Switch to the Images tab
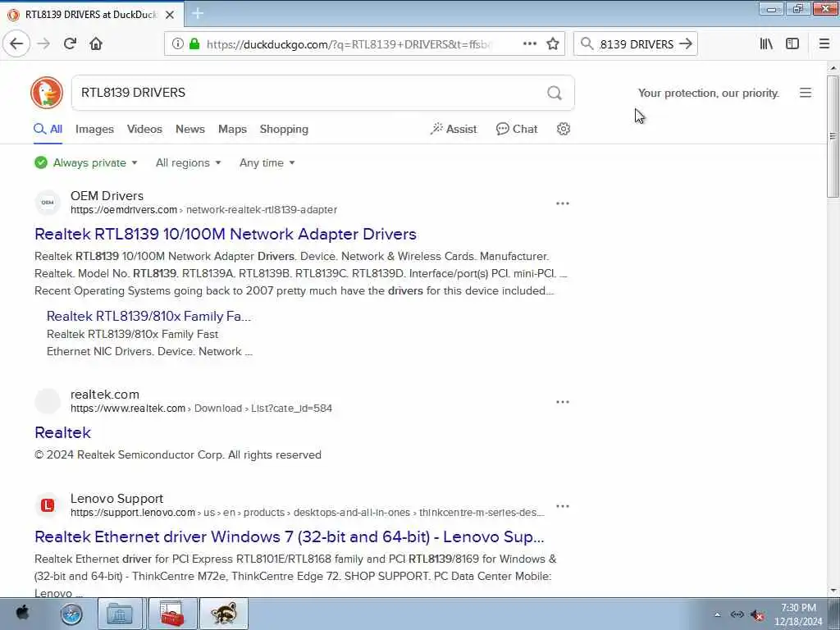 [94, 129]
